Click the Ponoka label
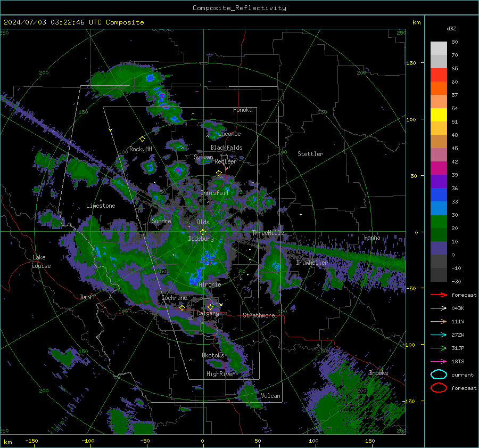 pos(243,110)
